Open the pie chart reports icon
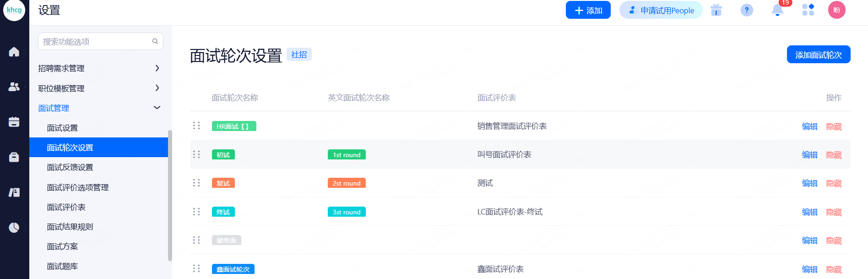This screenshot has width=868, height=279. point(14,228)
